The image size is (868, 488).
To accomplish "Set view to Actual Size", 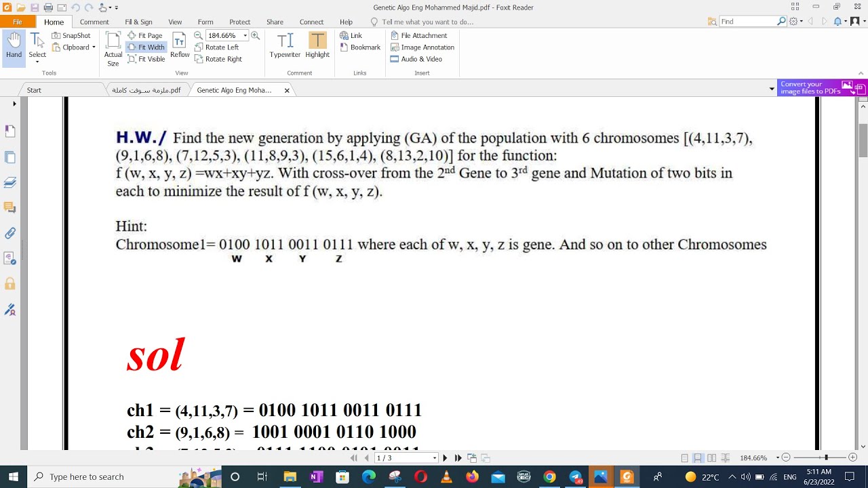I will pos(113,49).
